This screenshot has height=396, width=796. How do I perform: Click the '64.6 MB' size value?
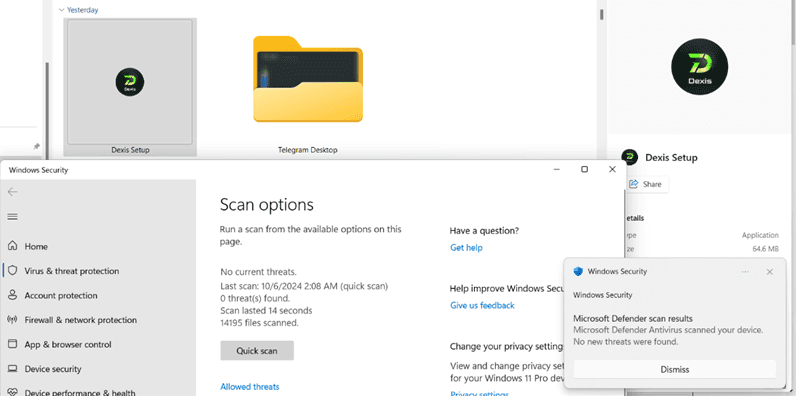766,249
